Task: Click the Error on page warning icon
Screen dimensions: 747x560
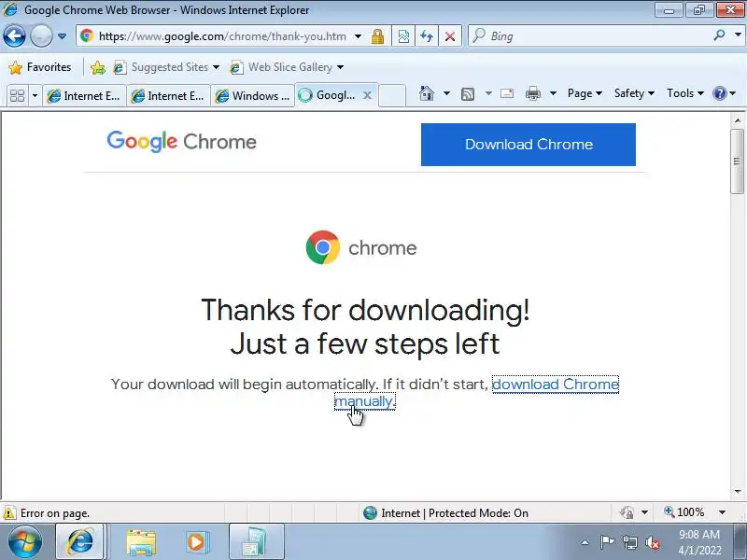Action: 9,513
